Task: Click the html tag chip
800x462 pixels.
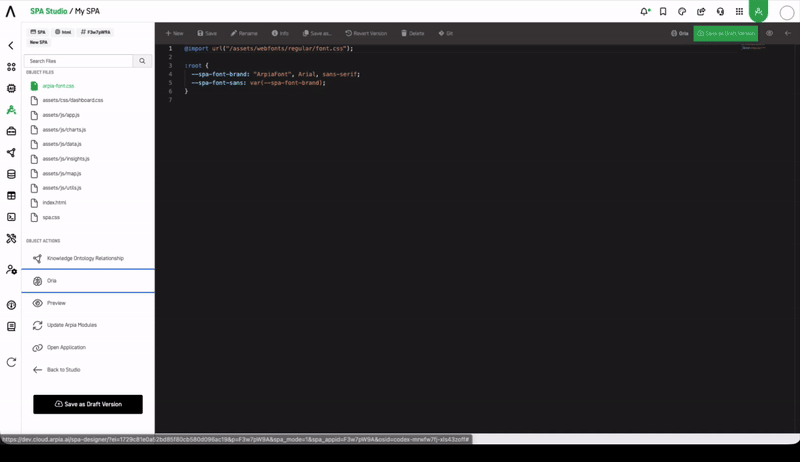Action: (x=63, y=32)
